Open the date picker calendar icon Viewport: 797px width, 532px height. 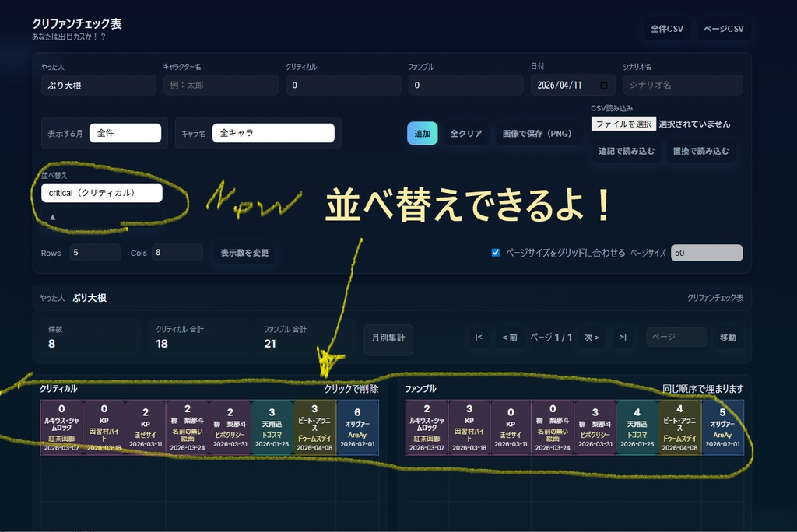coord(604,85)
